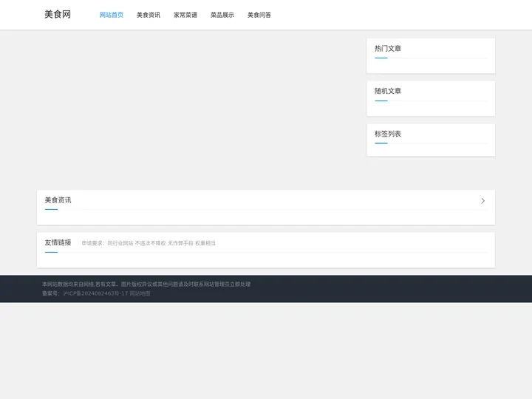Click the blue underline beneath 热门文章
The image size is (532, 399).
tap(381, 58)
